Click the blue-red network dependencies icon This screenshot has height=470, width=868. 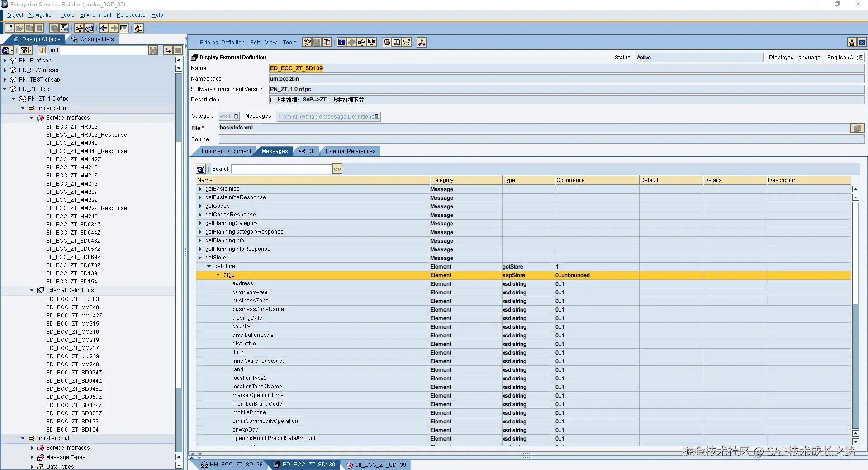[422, 42]
